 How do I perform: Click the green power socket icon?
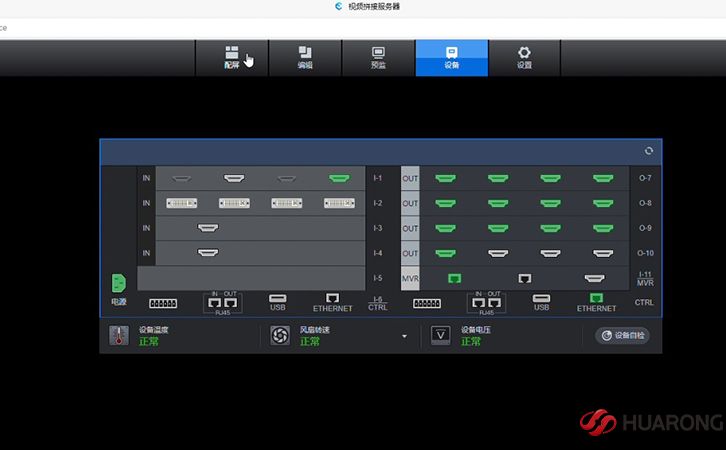[119, 282]
